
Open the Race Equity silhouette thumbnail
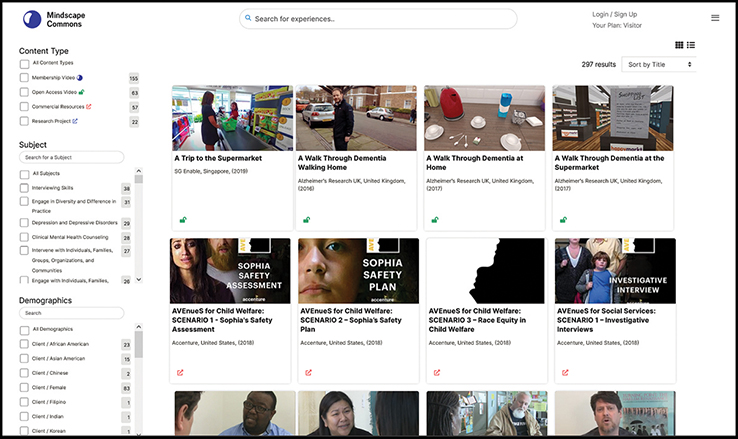coord(487,271)
